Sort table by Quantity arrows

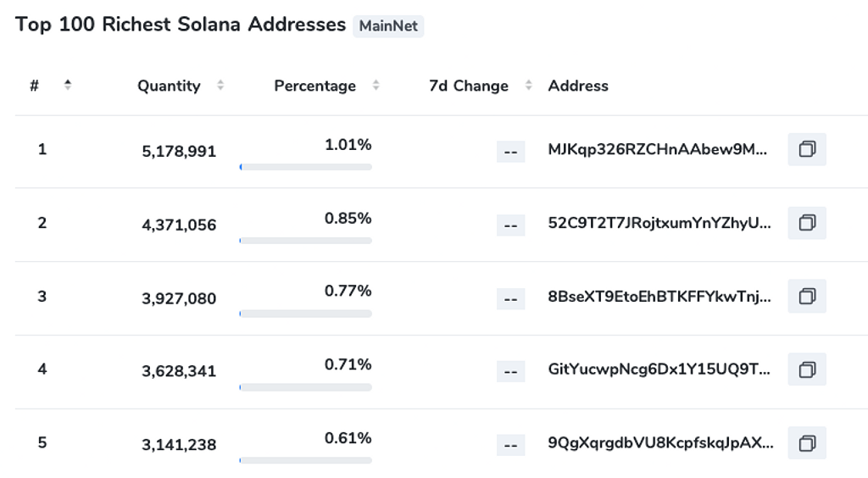click(220, 86)
